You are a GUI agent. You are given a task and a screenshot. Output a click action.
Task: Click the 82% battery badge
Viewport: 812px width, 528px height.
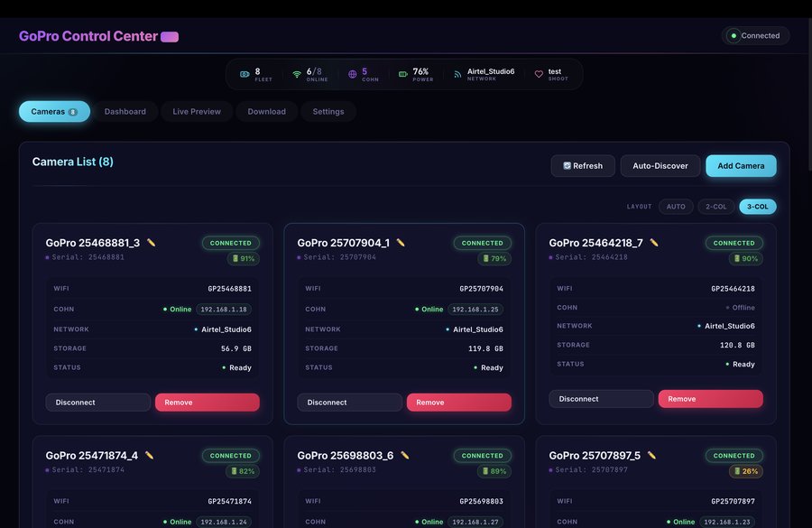click(243, 471)
